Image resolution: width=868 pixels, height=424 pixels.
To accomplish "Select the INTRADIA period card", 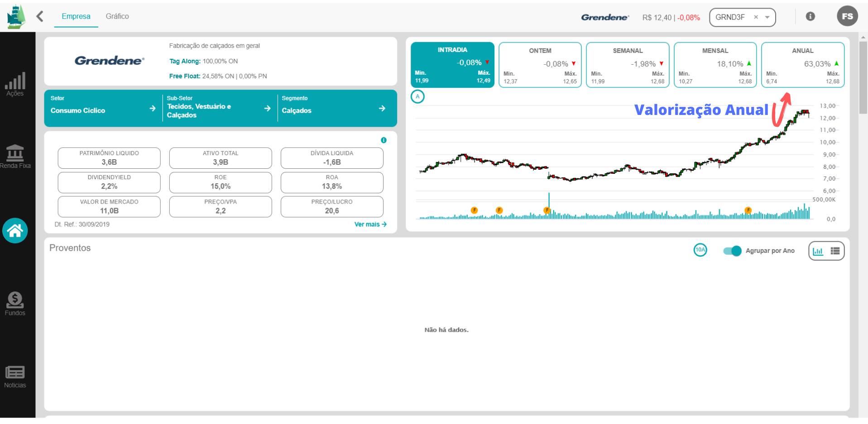I will tap(452, 65).
